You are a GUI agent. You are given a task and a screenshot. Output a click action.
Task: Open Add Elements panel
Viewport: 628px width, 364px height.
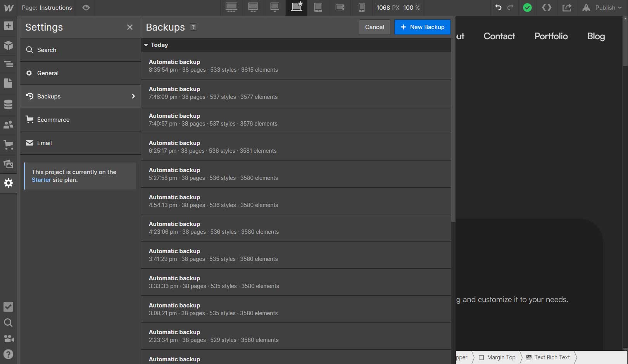pos(8,26)
